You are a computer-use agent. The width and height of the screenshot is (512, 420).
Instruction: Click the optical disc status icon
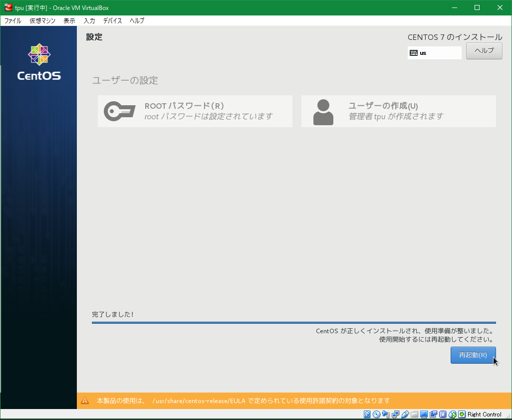click(377, 415)
